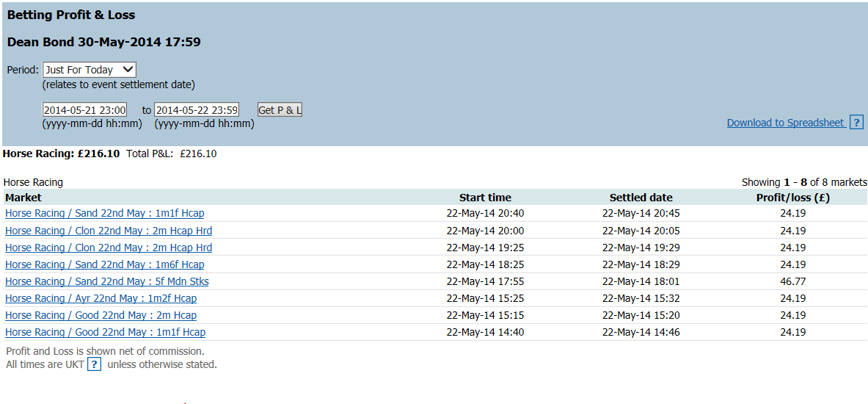Select settled date 22-May-14 15:32
Screen dimensions: 868x404
click(x=641, y=298)
